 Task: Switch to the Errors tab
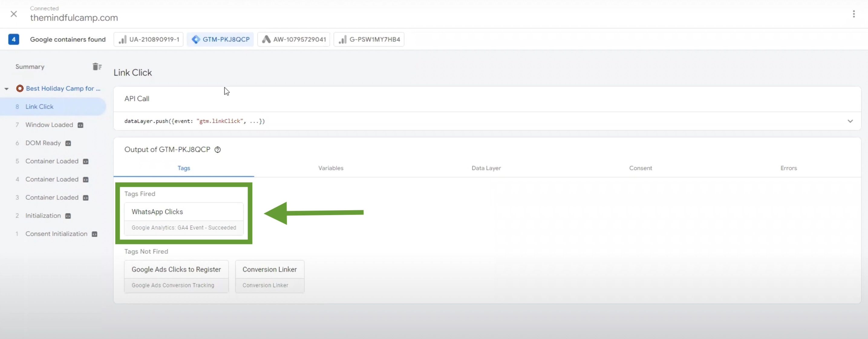pos(788,168)
